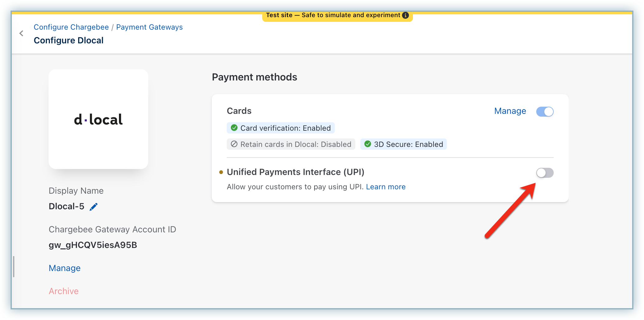Click the dot beside Unified Payments Interface
This screenshot has width=644, height=320.
pyautogui.click(x=221, y=172)
